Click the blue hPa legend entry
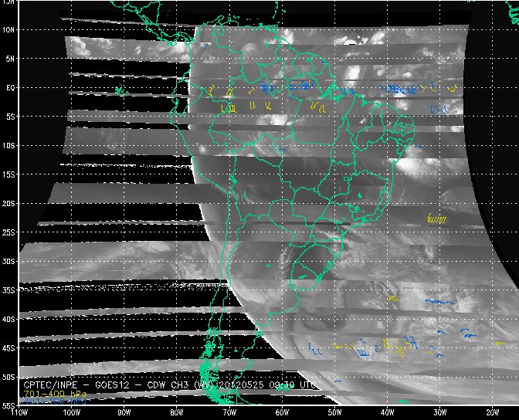The height and width of the screenshot is (420, 519). (55, 401)
